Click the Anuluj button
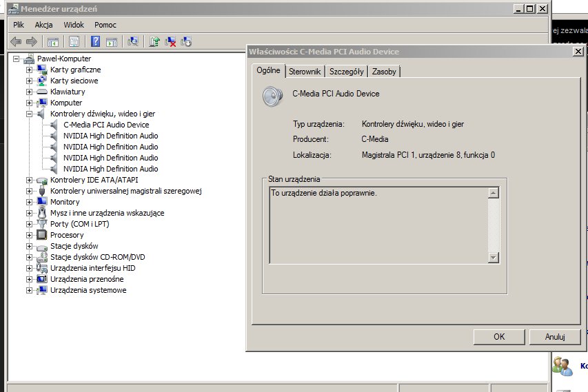Screen dimensions: 588x392 (x=555, y=336)
